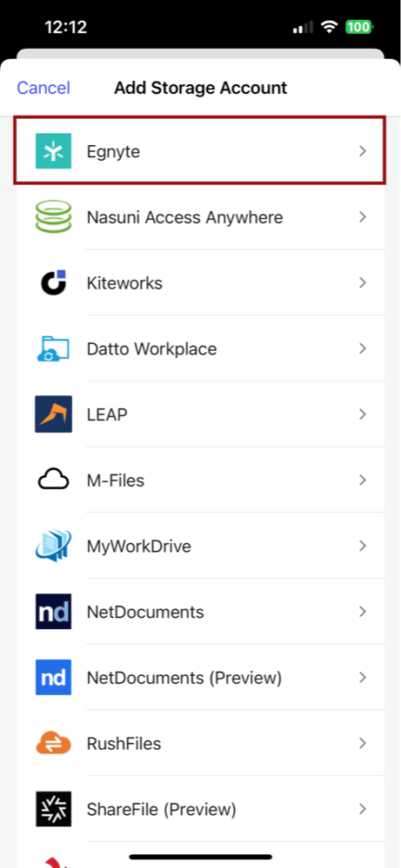Open the Kiteworks row chevron

[x=363, y=283]
